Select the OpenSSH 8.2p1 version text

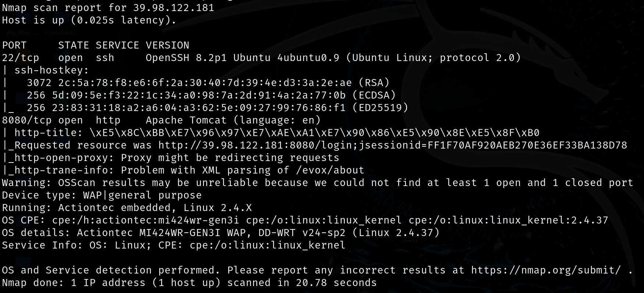[186, 58]
